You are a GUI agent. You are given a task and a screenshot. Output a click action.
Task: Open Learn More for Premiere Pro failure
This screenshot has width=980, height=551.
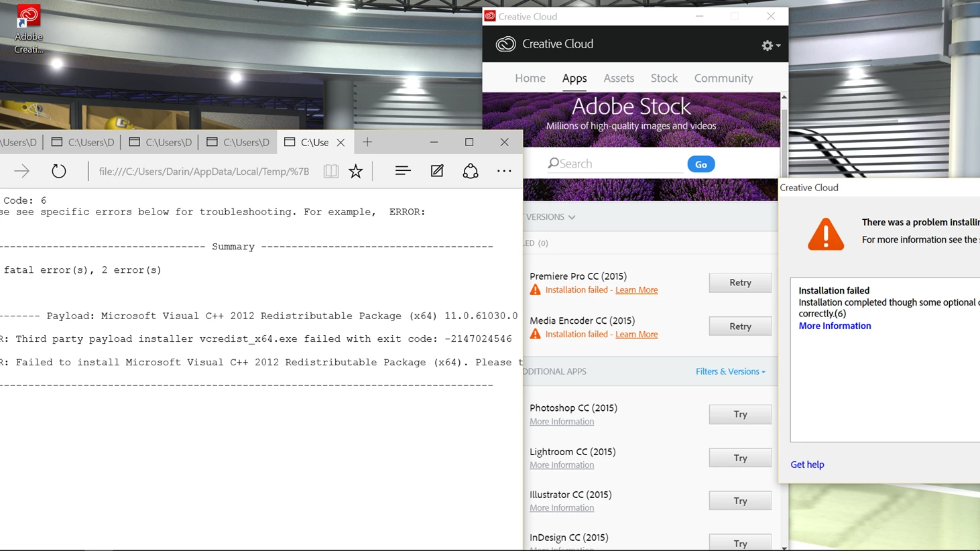tap(636, 290)
